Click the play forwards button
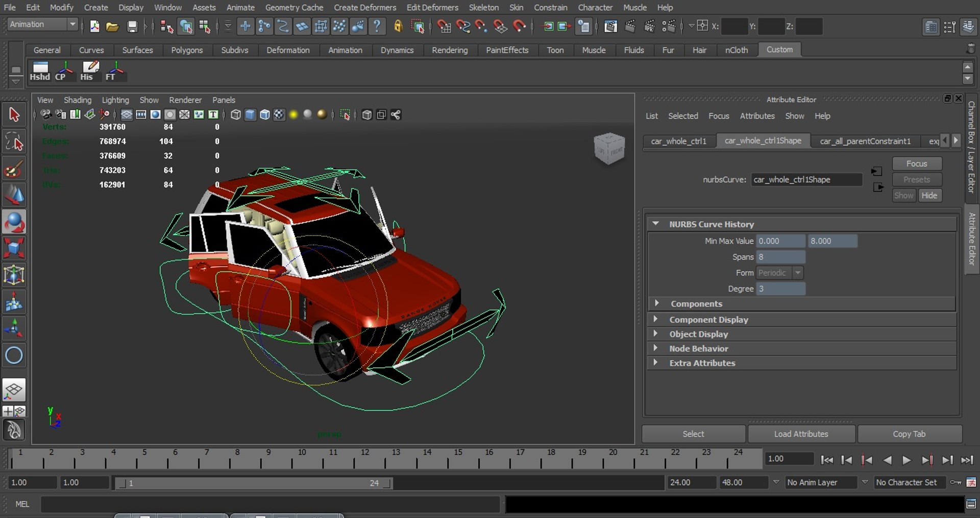 pos(906,460)
